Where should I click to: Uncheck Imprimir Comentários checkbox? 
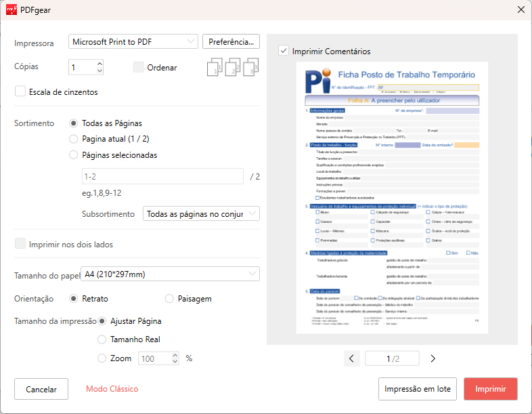pos(284,51)
